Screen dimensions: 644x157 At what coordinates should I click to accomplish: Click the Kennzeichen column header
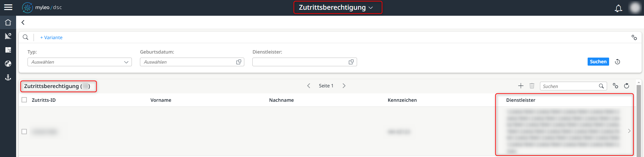click(402, 100)
